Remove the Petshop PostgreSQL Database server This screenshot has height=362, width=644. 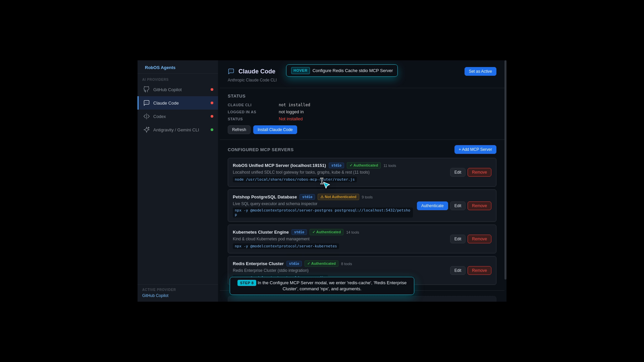479,206
